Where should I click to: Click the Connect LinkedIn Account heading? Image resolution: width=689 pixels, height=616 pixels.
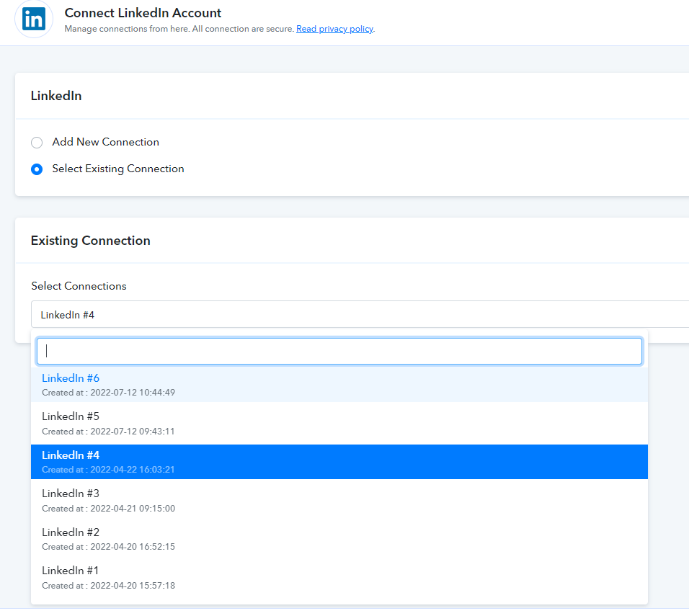143,13
